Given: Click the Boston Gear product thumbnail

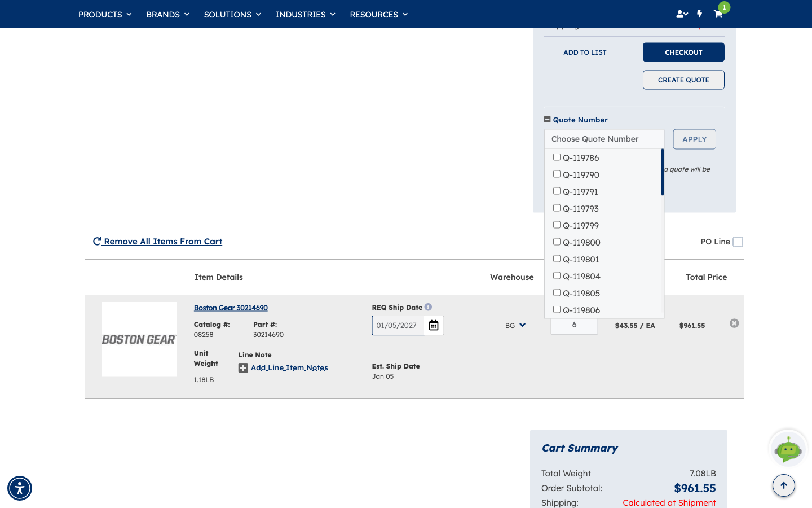Looking at the screenshot, I should (x=139, y=339).
